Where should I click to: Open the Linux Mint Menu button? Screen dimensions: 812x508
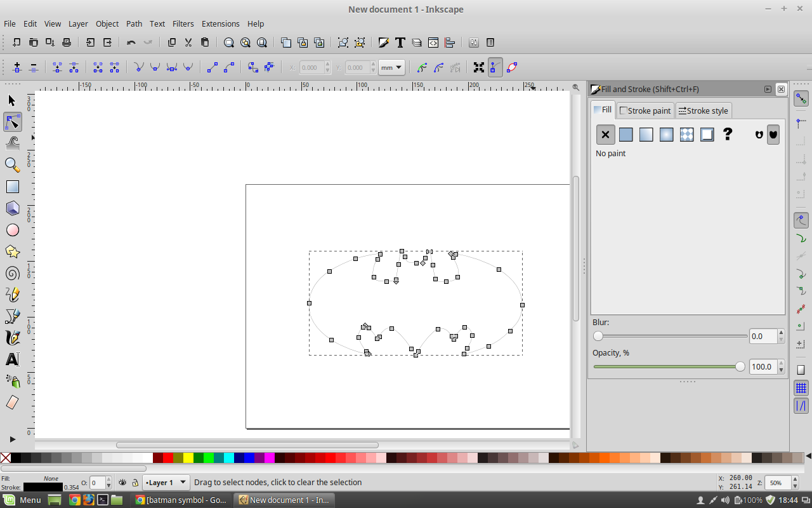(x=23, y=500)
